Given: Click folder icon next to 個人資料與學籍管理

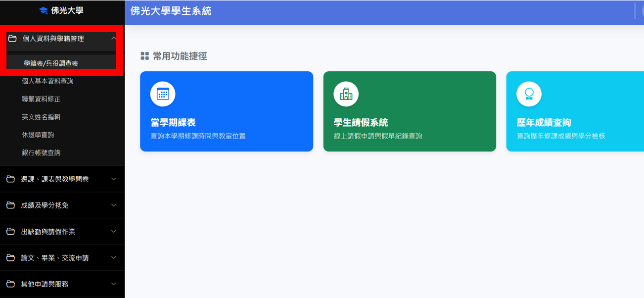Looking at the screenshot, I should 12,39.
